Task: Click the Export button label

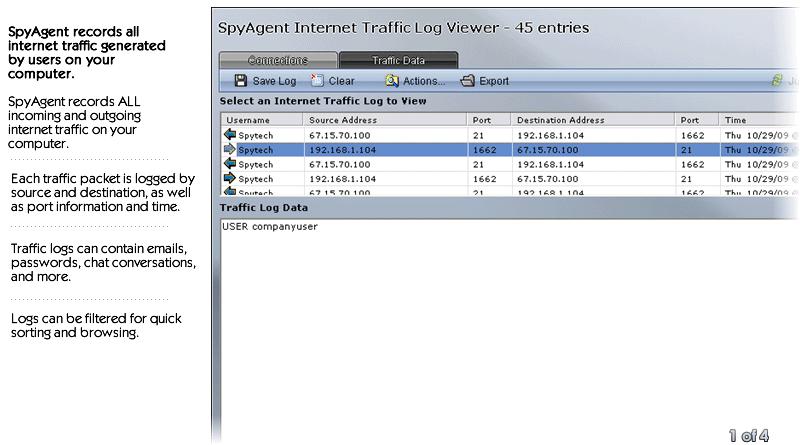Action: pos(494,81)
